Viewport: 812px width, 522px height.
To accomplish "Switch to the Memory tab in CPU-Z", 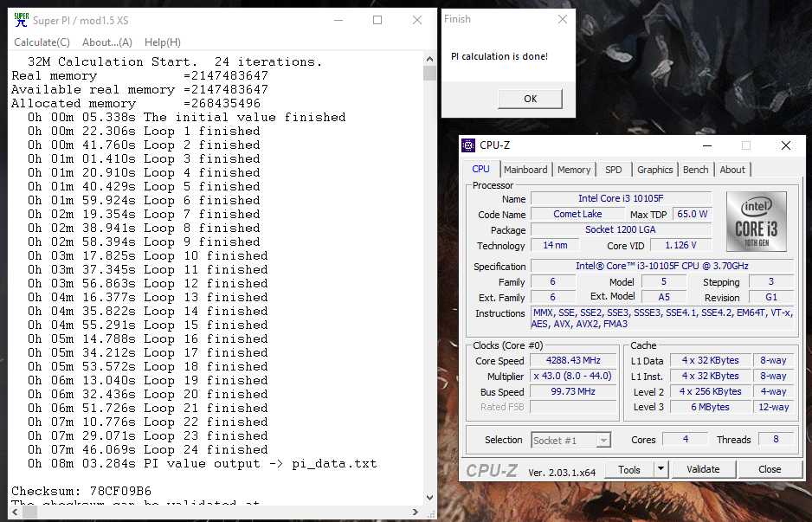I will pos(574,170).
